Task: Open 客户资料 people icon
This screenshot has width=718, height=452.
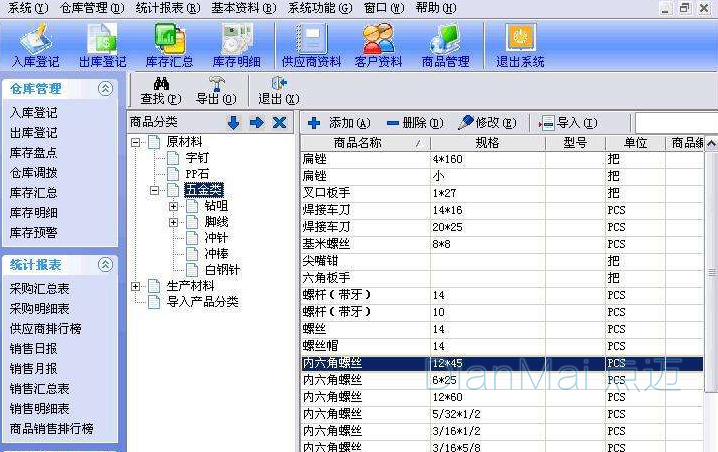Action: coord(378,45)
